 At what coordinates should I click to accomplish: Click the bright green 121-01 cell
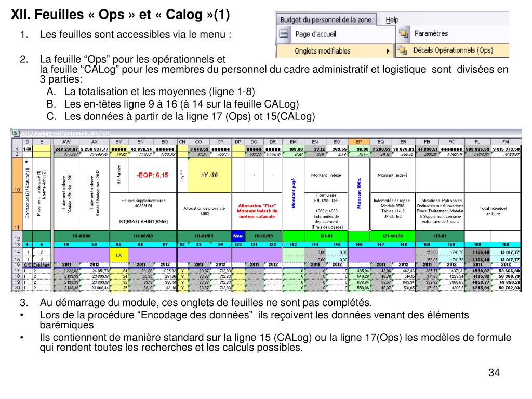coord(326,236)
